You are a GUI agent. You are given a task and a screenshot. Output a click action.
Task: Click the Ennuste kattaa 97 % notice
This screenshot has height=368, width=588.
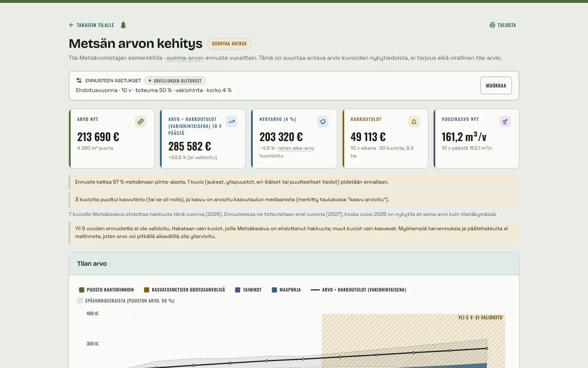294,182
